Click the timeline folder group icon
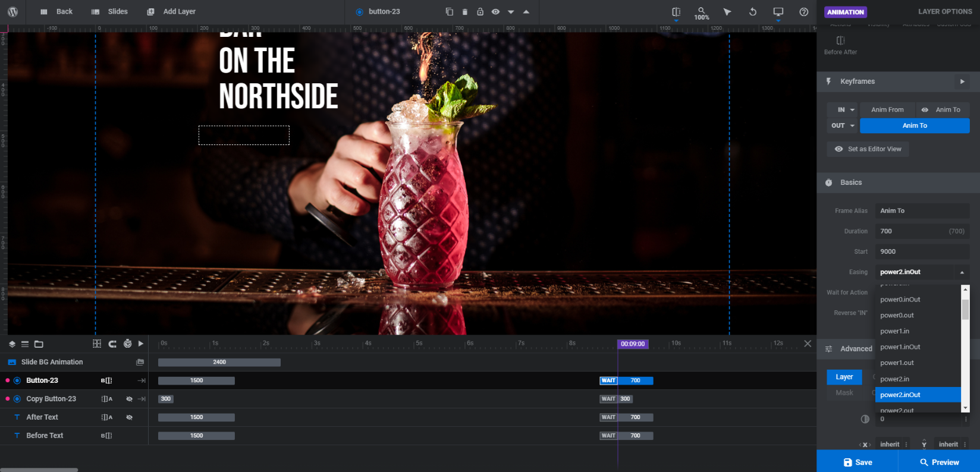Viewport: 980px width, 472px height. point(39,344)
